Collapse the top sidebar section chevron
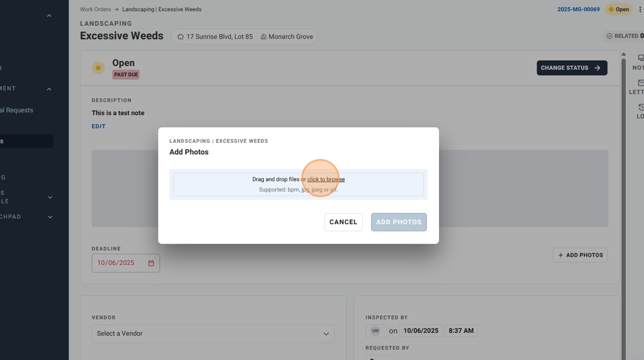The image size is (644, 360). click(49, 16)
